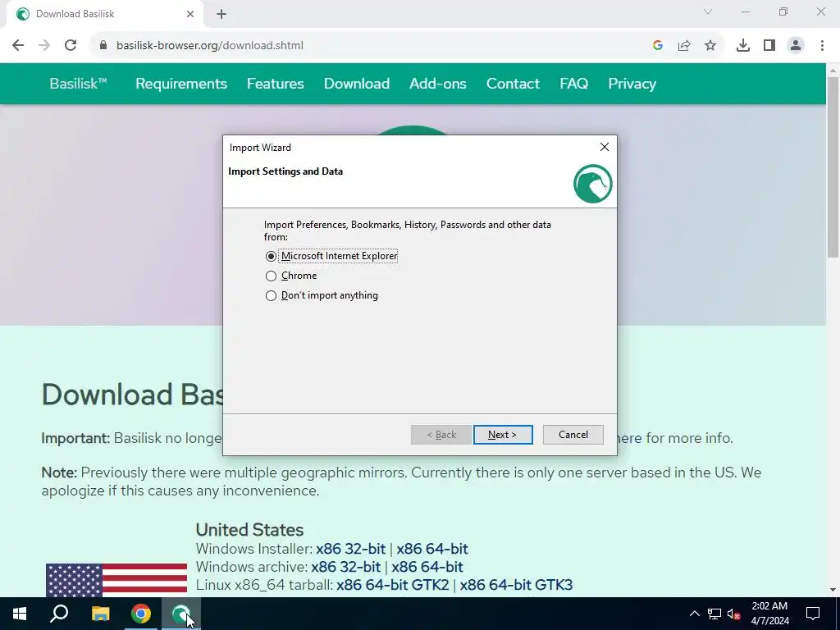The height and width of the screenshot is (630, 840).
Task: Click the 'Import Settings and Data' heading
Action: (285, 171)
